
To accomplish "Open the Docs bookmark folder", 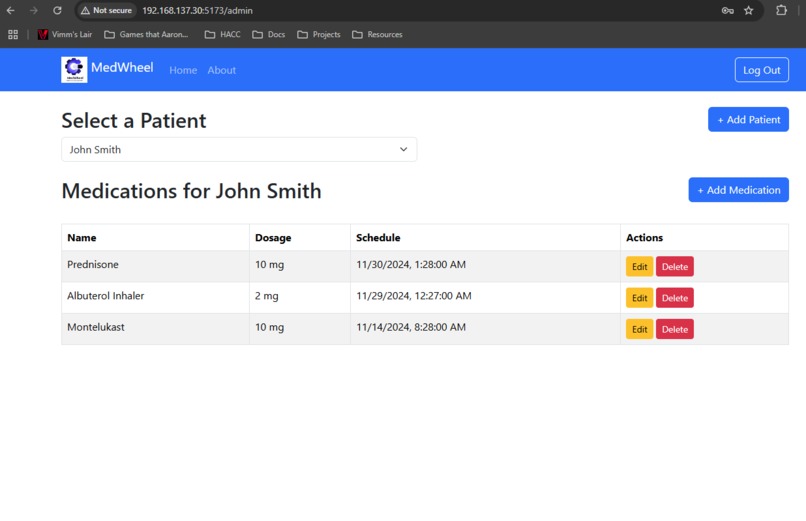I will click(x=269, y=34).
